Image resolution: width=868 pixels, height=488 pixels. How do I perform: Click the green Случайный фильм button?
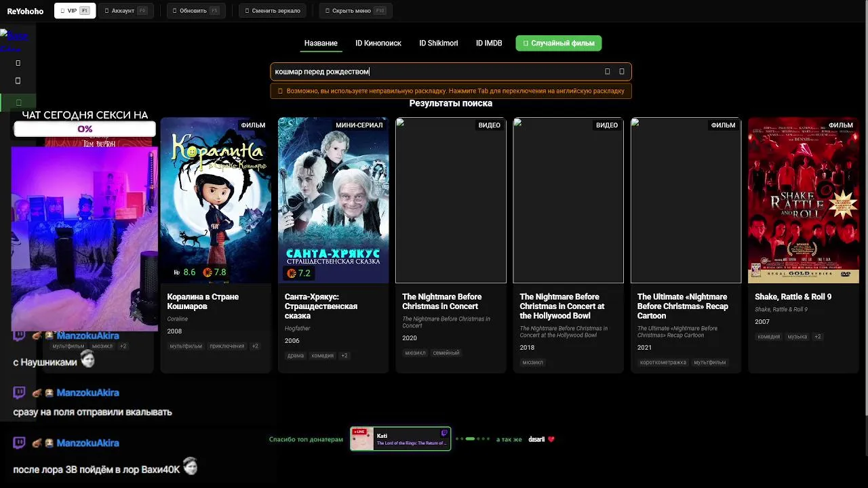[x=559, y=43]
